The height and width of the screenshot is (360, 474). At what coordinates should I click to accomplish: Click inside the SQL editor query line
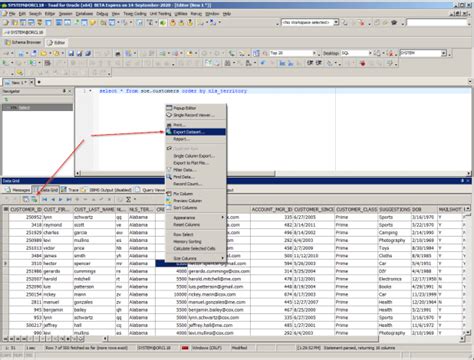pyautogui.click(x=173, y=91)
